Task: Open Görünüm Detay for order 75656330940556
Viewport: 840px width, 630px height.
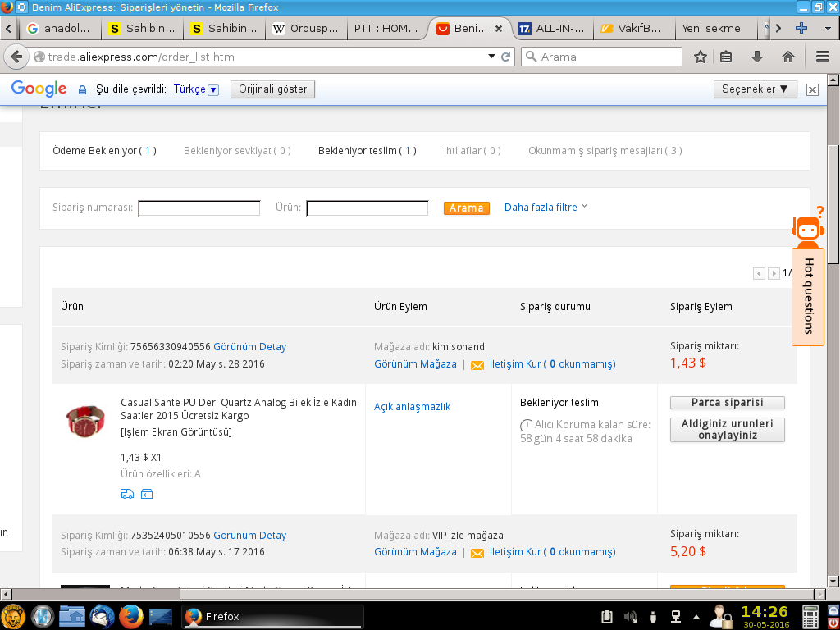Action: (249, 347)
